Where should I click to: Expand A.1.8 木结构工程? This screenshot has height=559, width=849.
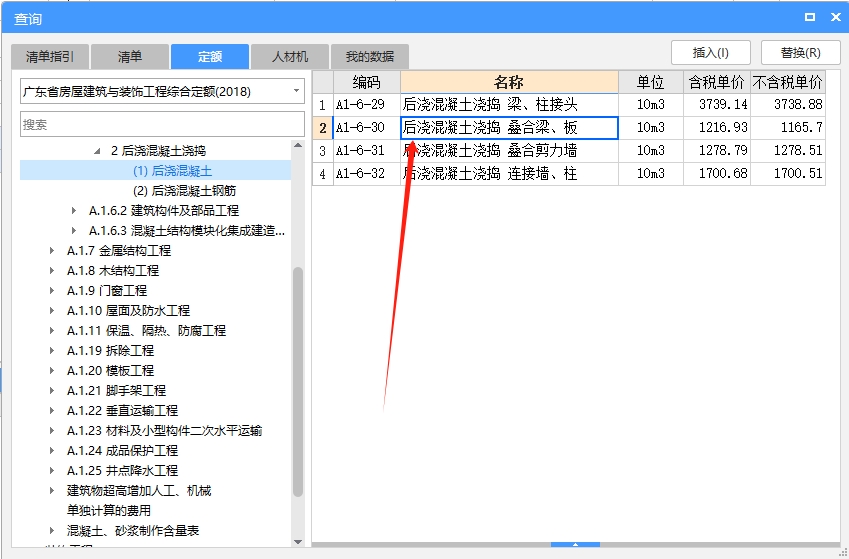tap(52, 271)
